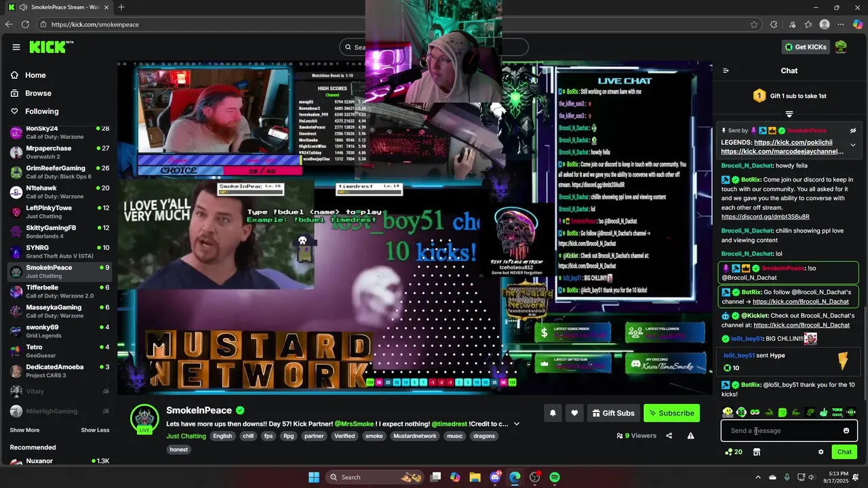Click the honest tag
Screen dimensions: 868x488
[x=179, y=449]
